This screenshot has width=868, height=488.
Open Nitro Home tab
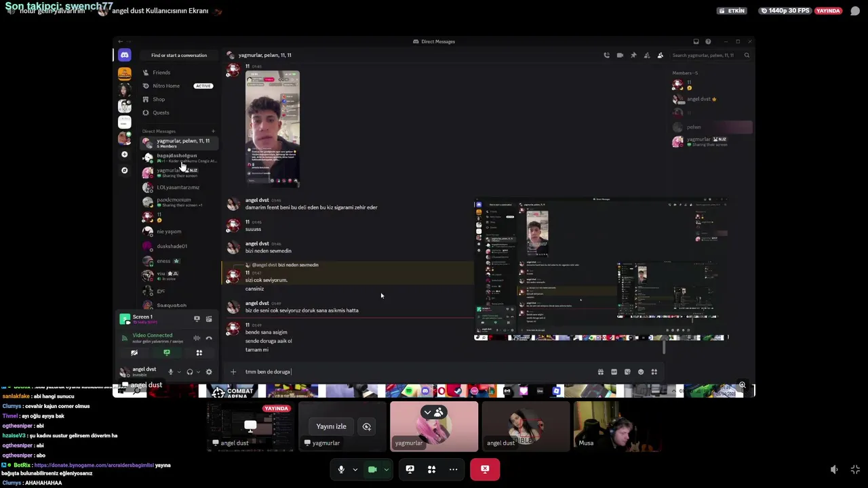[x=178, y=86]
